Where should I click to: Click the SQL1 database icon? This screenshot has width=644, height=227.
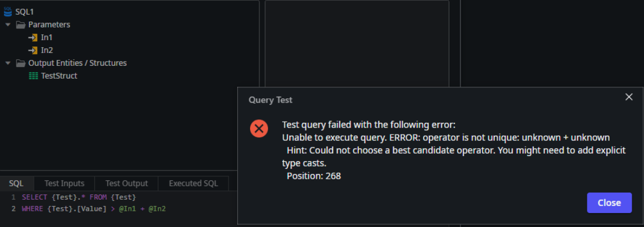8,12
